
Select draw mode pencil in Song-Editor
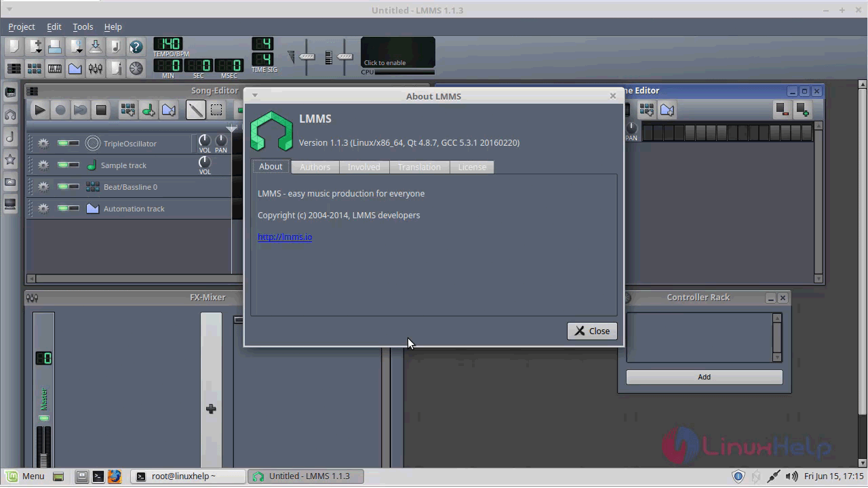click(195, 110)
